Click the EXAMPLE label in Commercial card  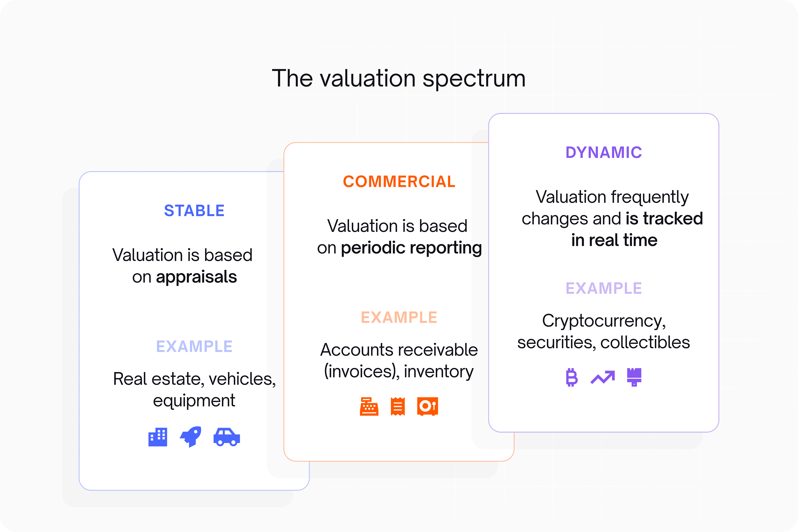[x=399, y=318]
